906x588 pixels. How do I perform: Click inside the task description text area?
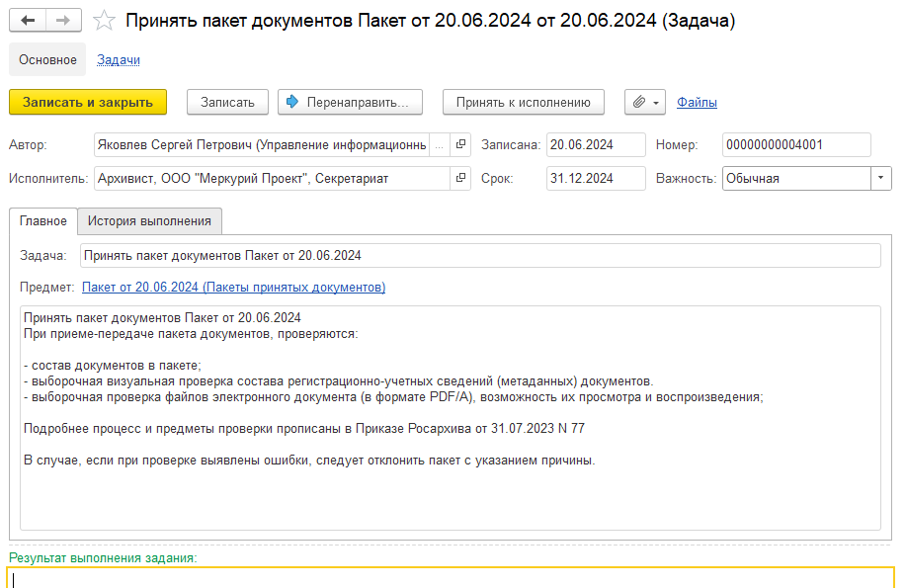[451, 417]
